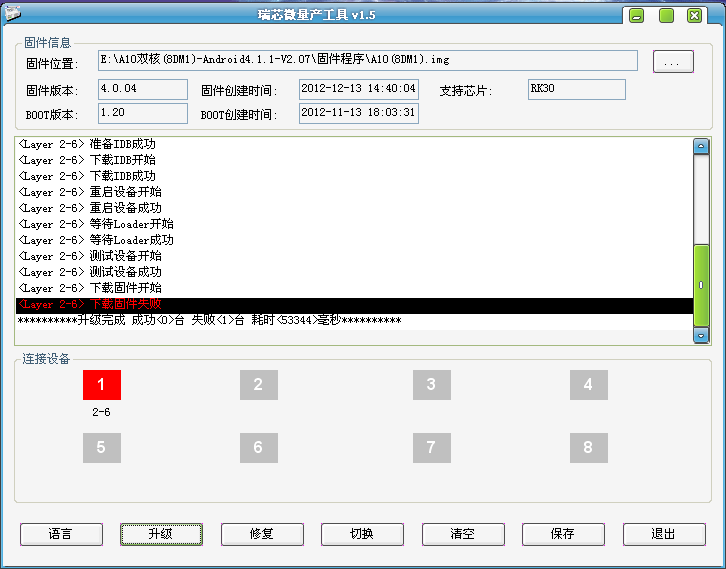The width and height of the screenshot is (726, 569).
Task: Click the application icon in title bar
Action: click(x=13, y=13)
